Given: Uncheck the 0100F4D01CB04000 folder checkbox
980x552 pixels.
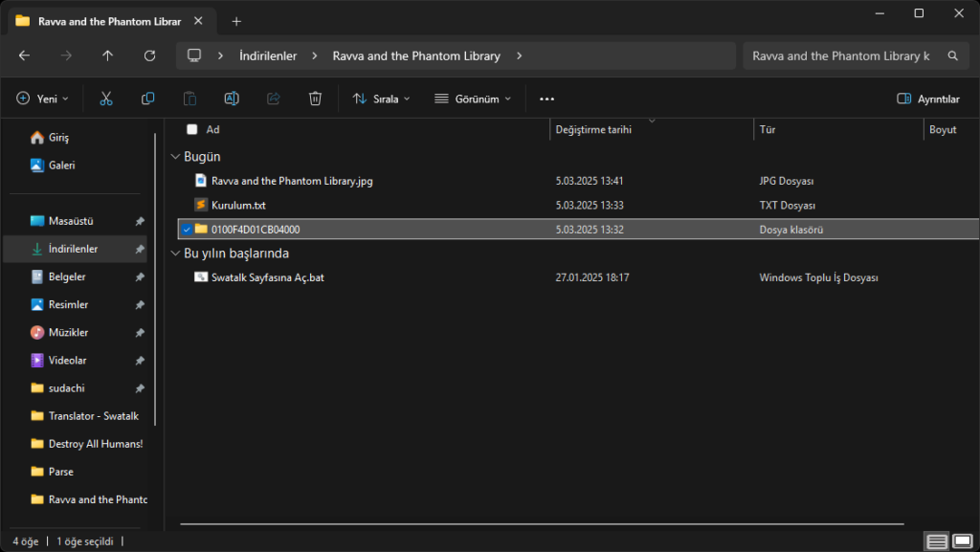Looking at the screenshot, I should coord(187,230).
